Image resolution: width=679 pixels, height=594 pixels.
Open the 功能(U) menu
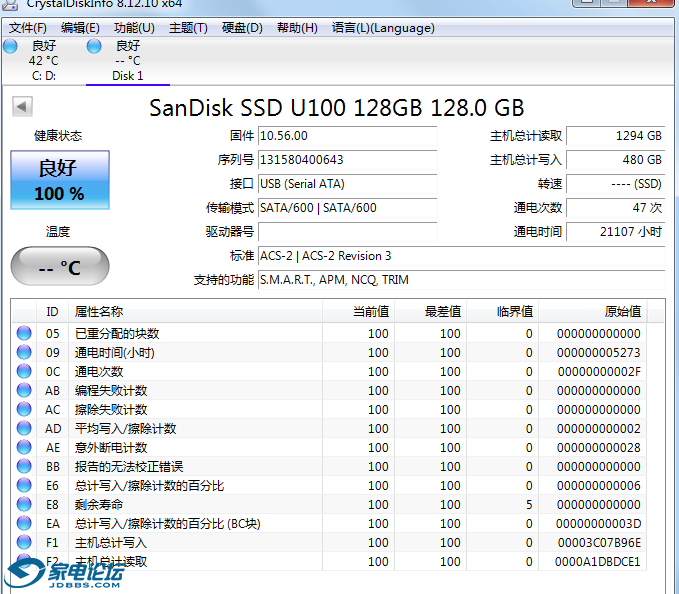click(134, 28)
